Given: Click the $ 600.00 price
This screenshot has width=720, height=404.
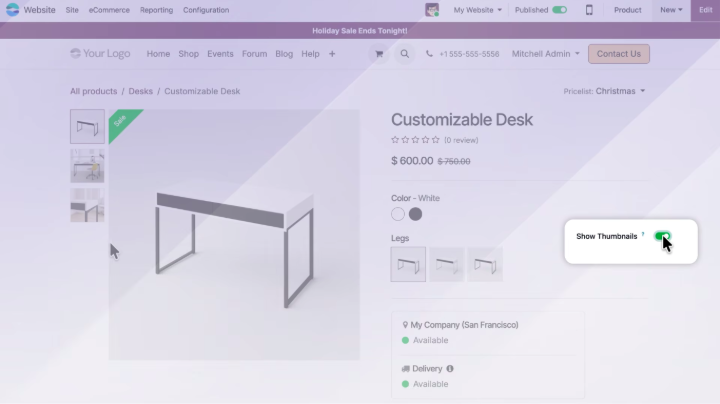Looking at the screenshot, I should click(x=412, y=161).
